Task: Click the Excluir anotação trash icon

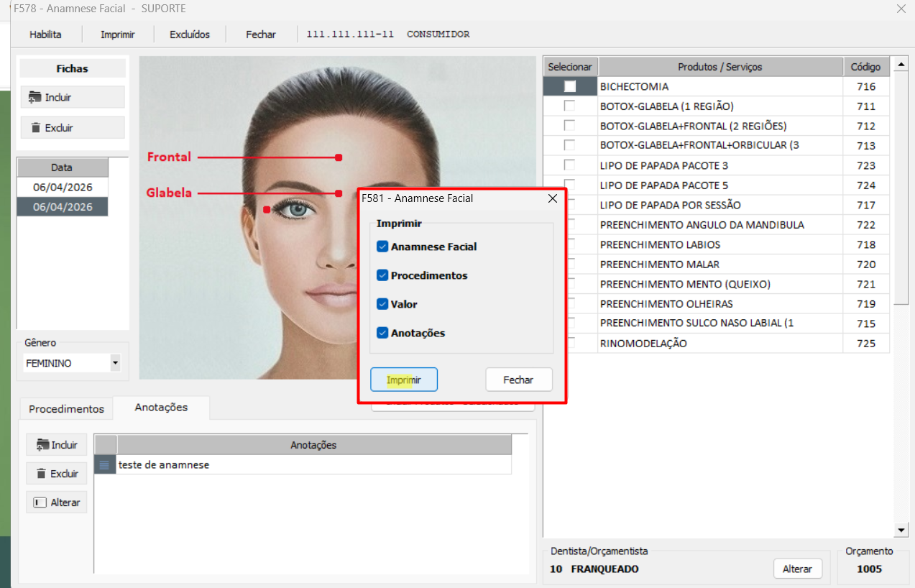Action: coord(42,474)
